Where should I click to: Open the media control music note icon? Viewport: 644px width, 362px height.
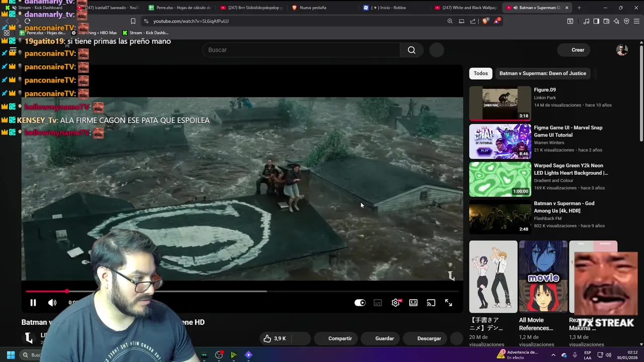(586, 21)
